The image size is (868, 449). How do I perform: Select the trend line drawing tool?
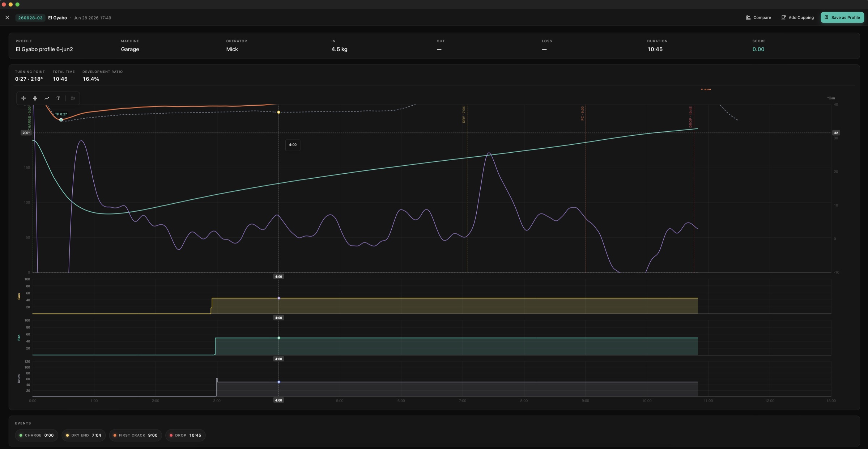(47, 98)
